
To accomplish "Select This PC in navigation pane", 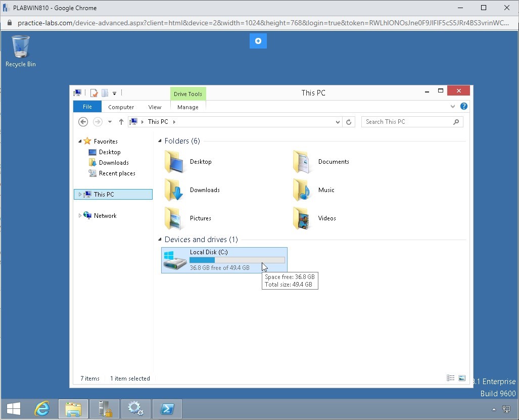I will click(x=104, y=194).
